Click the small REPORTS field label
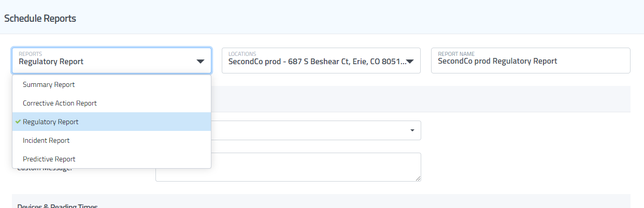 (31, 54)
